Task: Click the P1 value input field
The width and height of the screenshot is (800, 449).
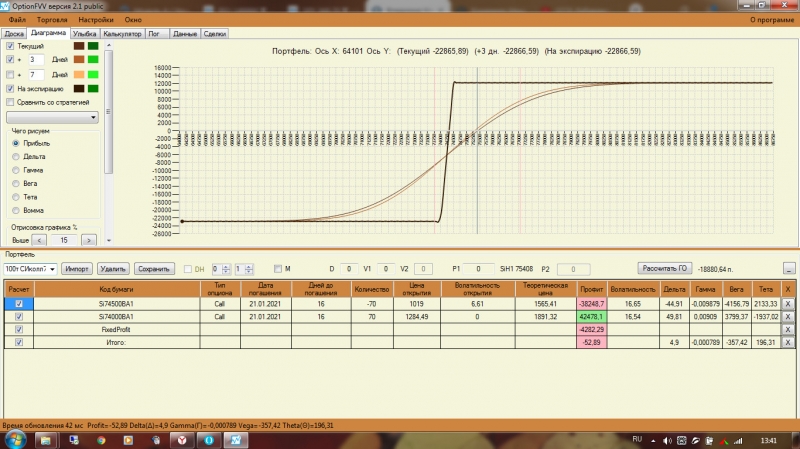Action: pyautogui.click(x=478, y=268)
